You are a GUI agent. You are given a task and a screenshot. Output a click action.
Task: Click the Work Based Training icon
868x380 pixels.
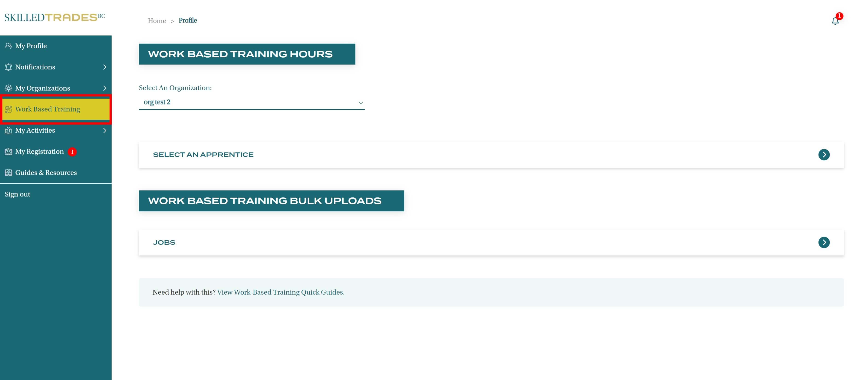(x=9, y=109)
